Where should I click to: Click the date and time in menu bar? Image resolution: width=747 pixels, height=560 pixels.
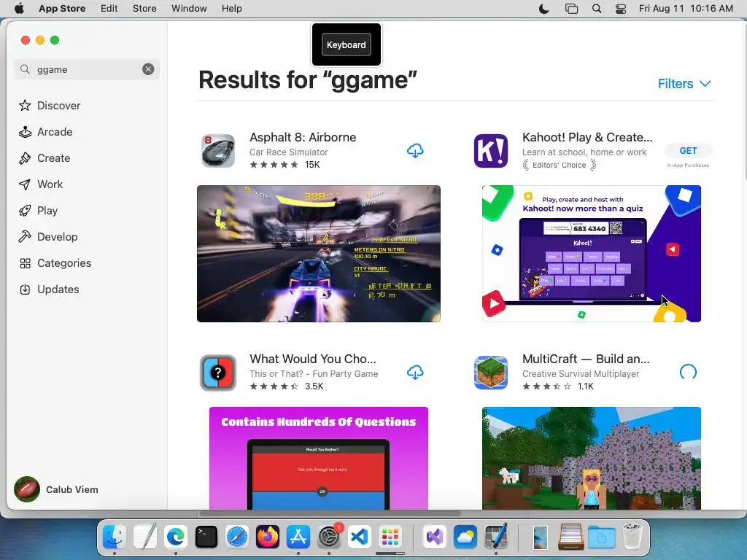[x=686, y=9]
